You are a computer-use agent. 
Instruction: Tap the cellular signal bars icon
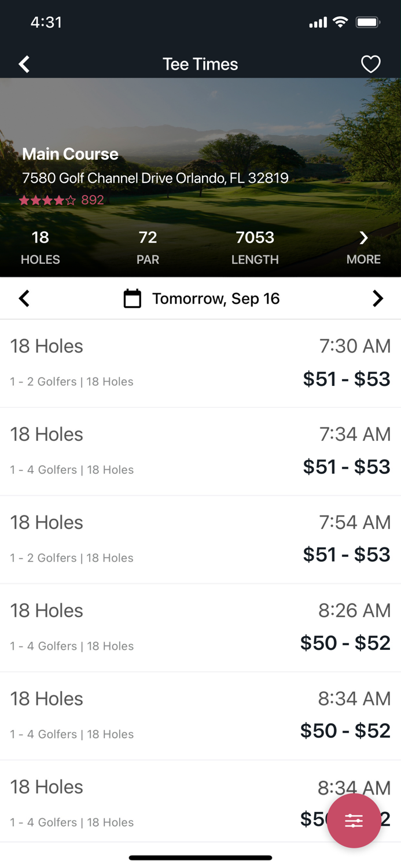pyautogui.click(x=317, y=22)
